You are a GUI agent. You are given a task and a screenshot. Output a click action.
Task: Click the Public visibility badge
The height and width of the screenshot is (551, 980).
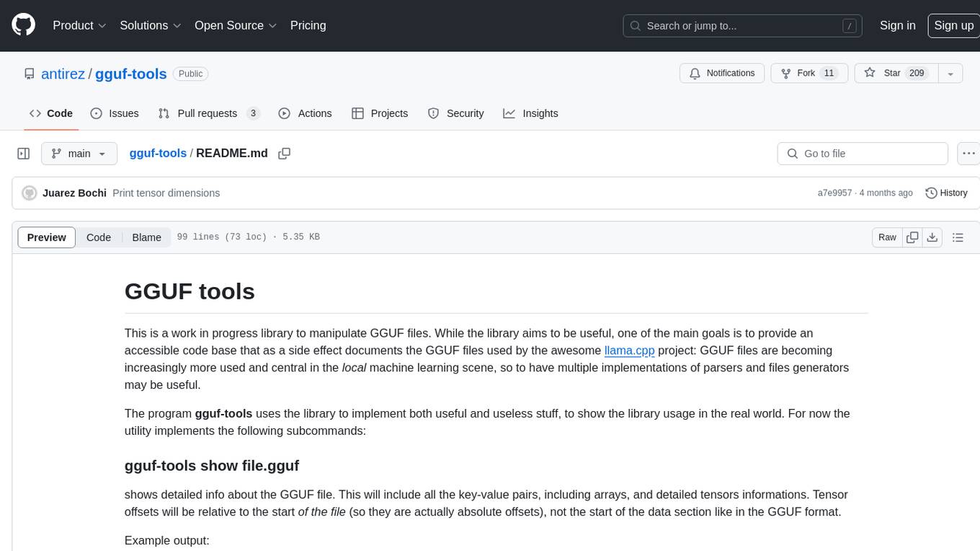[191, 74]
